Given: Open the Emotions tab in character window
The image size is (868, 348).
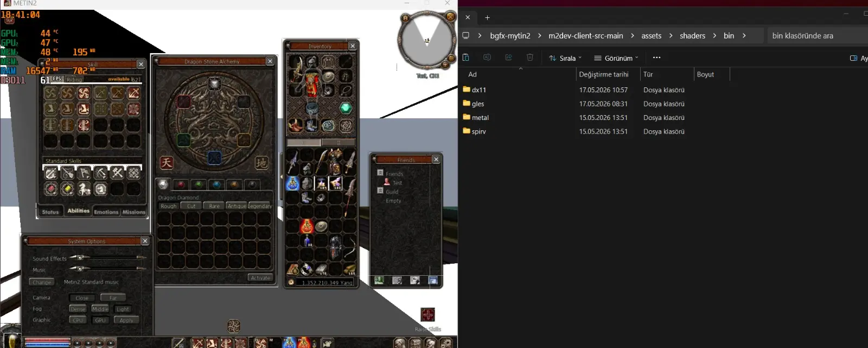Looking at the screenshot, I should pos(106,212).
